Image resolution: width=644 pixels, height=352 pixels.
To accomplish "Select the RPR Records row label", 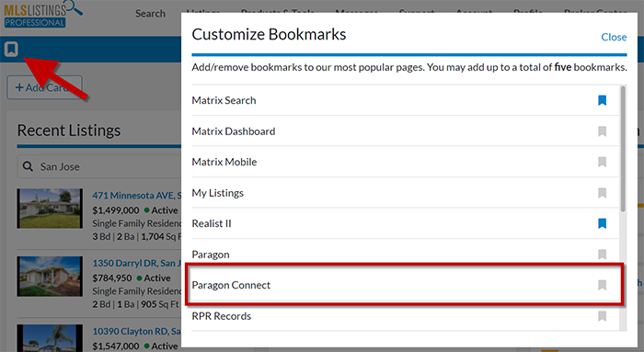I will click(x=222, y=316).
